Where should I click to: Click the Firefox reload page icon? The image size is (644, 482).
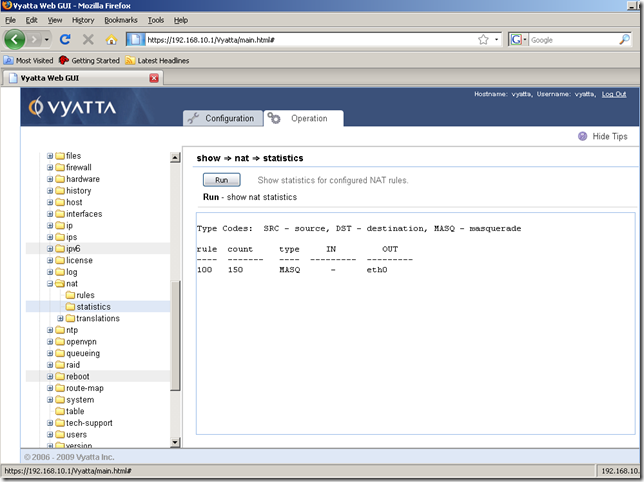(65, 40)
